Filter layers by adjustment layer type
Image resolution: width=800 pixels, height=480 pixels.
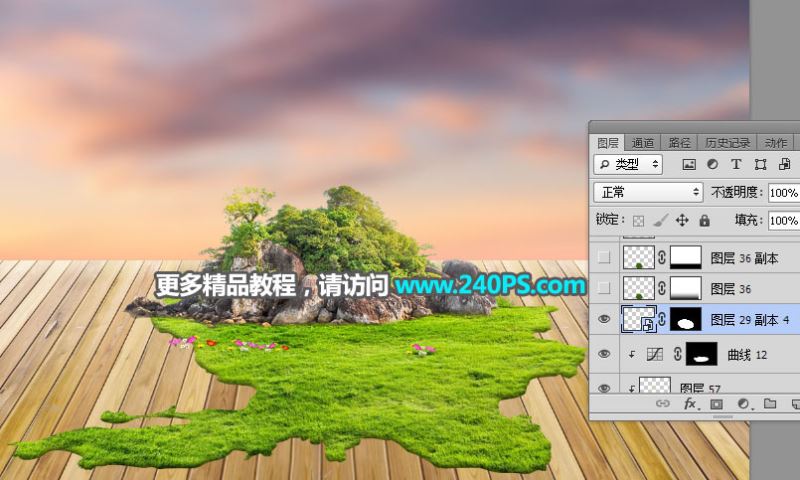pyautogui.click(x=712, y=164)
